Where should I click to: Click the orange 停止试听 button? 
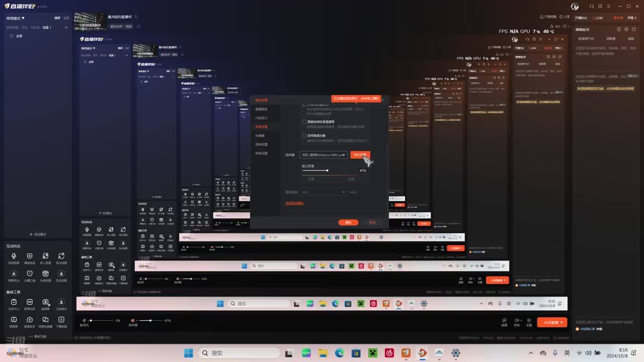coord(360,155)
